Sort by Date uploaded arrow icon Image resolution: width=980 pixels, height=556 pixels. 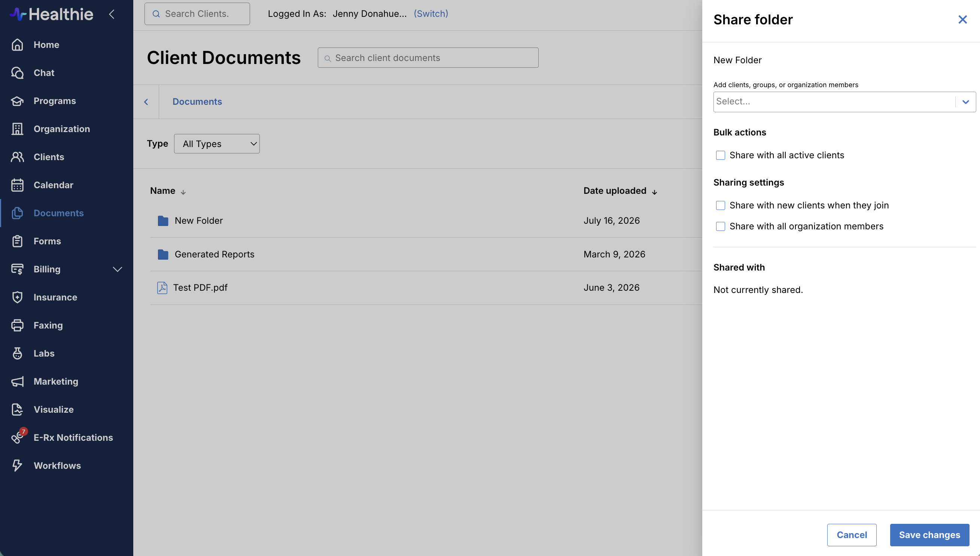(x=654, y=192)
